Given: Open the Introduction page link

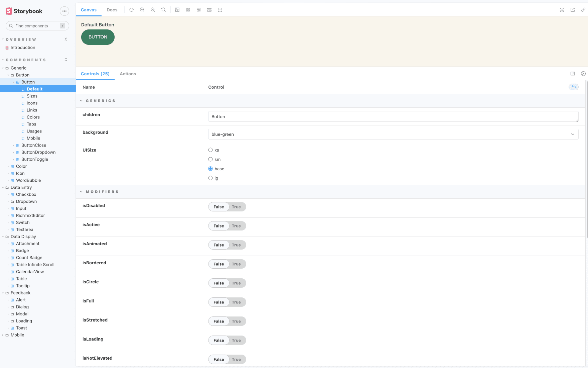Looking at the screenshot, I should coord(23,48).
